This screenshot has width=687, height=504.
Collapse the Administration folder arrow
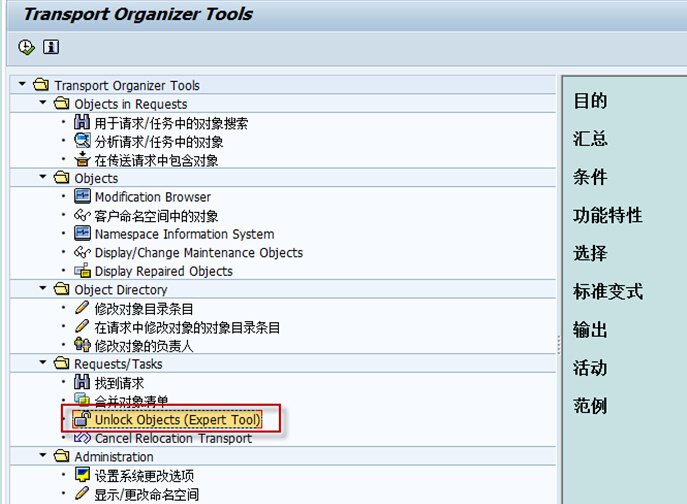(x=42, y=455)
